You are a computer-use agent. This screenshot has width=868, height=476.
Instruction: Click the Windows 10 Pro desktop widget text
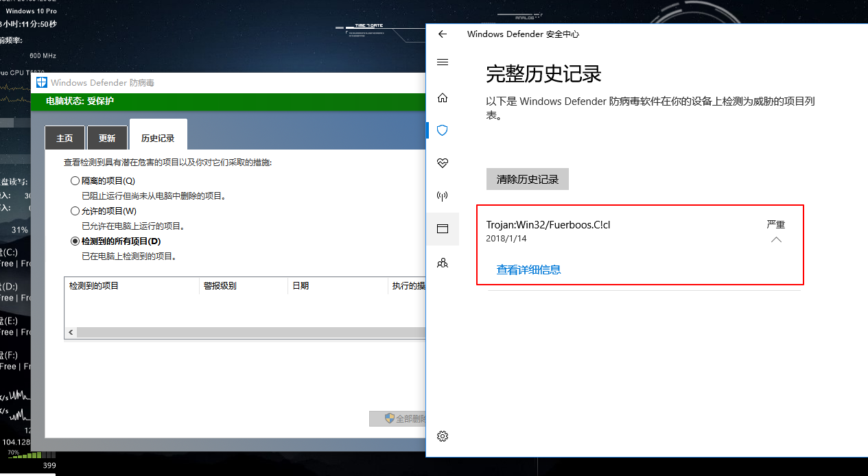[x=31, y=11]
